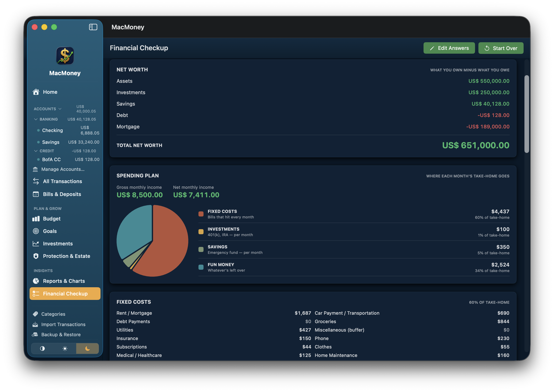The width and height of the screenshot is (554, 392).
Task: Click the circular arrow icon on Start Over
Action: click(487, 48)
